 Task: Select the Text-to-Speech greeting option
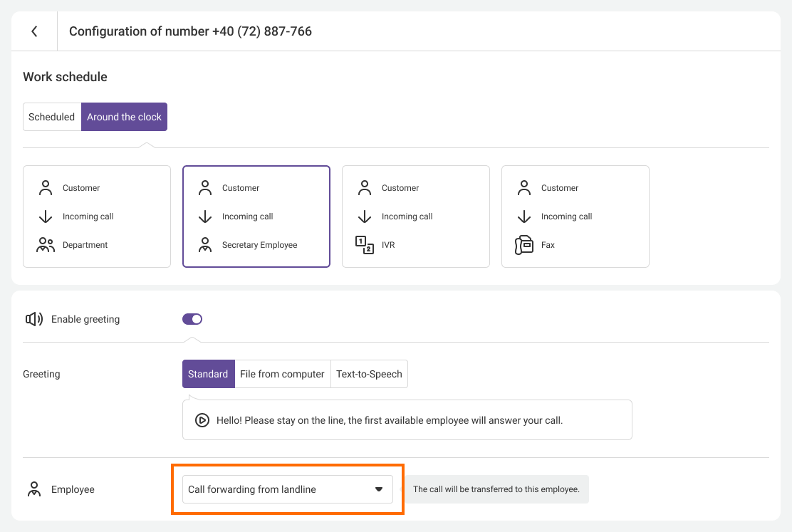pyautogui.click(x=369, y=374)
